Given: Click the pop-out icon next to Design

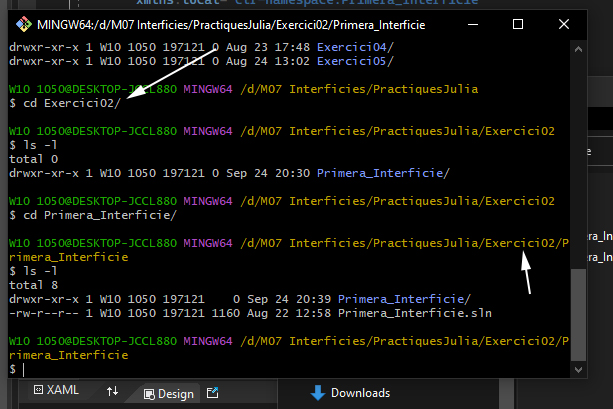Looking at the screenshot, I should 212,393.
